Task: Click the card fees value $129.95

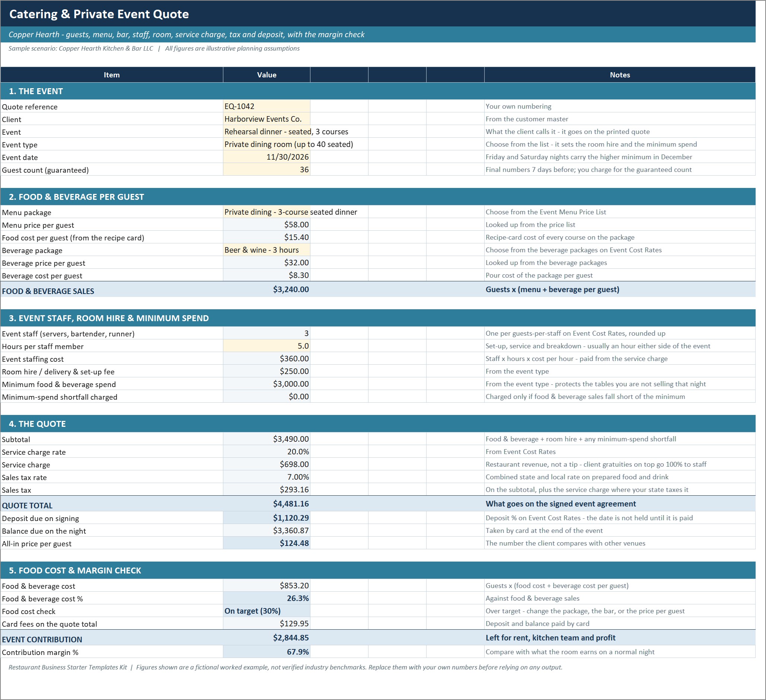Action: tap(266, 624)
